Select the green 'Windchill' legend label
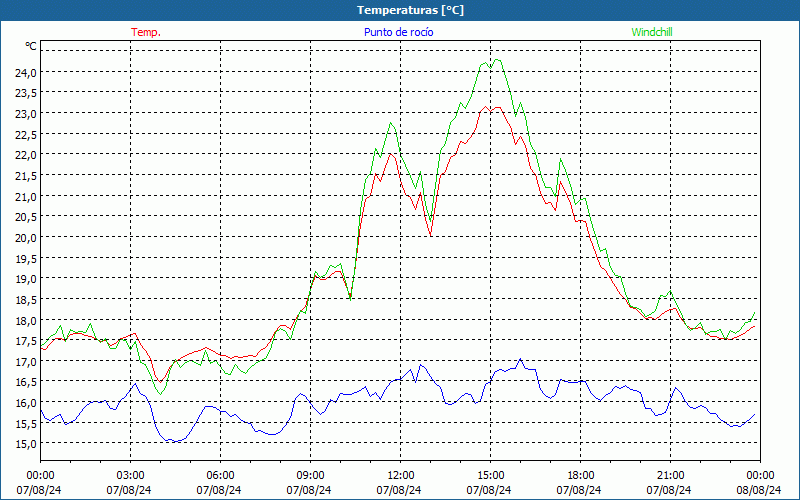The image size is (800, 500). (x=652, y=32)
